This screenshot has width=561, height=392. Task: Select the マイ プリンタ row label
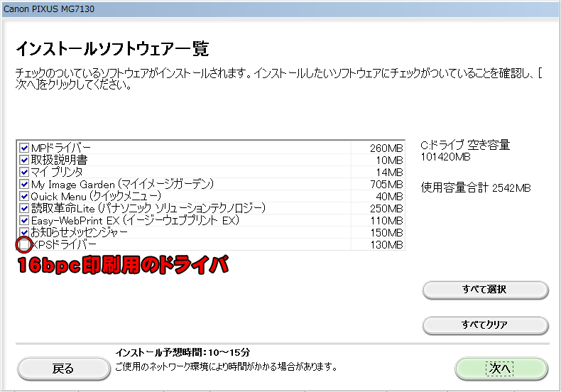point(57,172)
